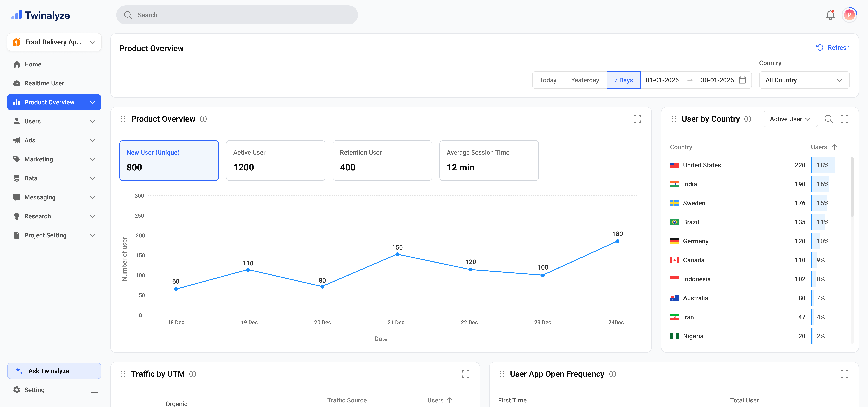This screenshot has height=407, width=868.
Task: Grab the Product Overview panel drag handle
Action: click(123, 119)
